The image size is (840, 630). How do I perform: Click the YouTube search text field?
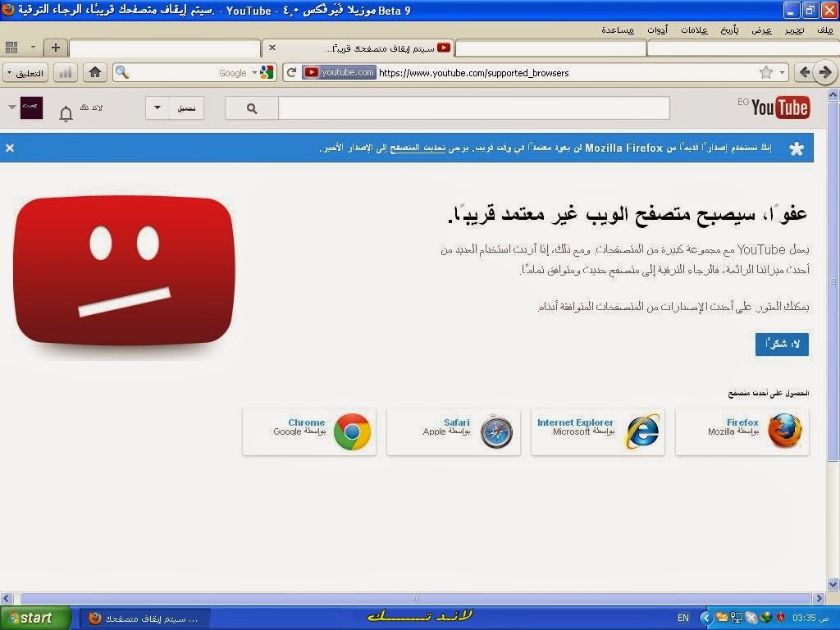474,107
